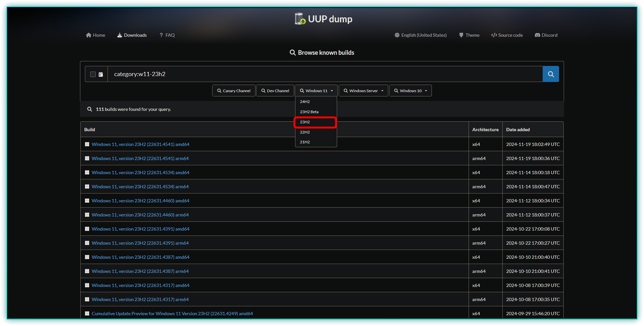Viewport: 644px width, 326px height.
Task: Go to the Home navigation link
Action: (x=96, y=35)
